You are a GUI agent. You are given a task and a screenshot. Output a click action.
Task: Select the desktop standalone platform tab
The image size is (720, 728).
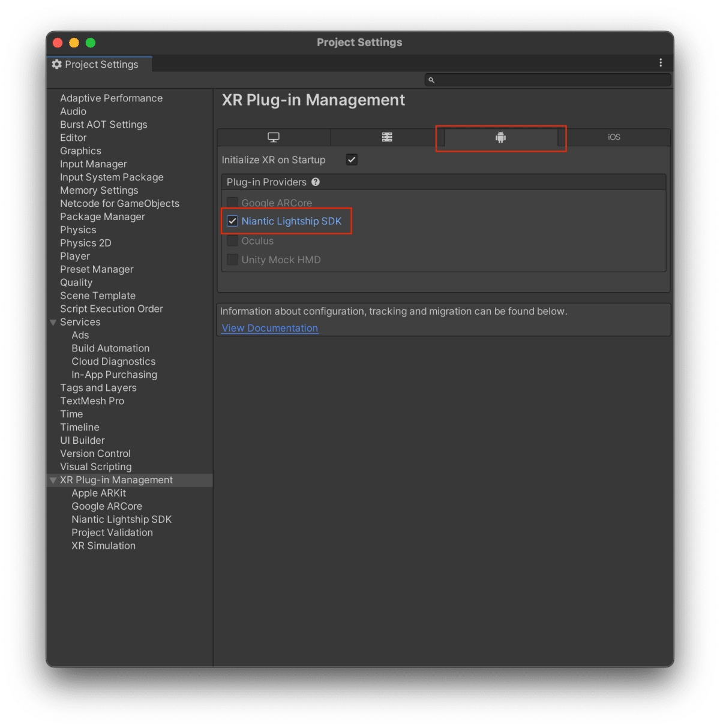(274, 137)
